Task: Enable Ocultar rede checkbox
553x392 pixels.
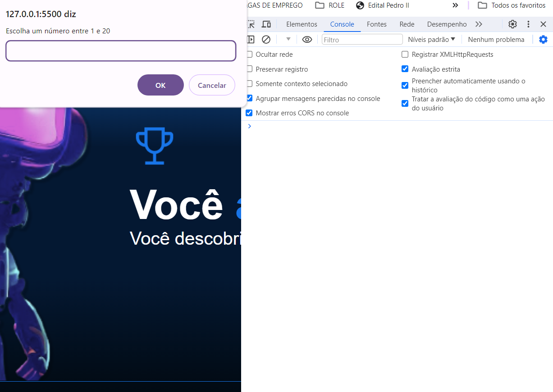Action: click(x=249, y=55)
